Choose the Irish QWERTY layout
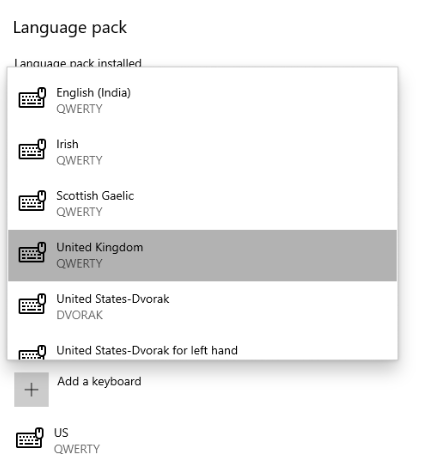Screen dimensions: 428x467 (x=202, y=152)
